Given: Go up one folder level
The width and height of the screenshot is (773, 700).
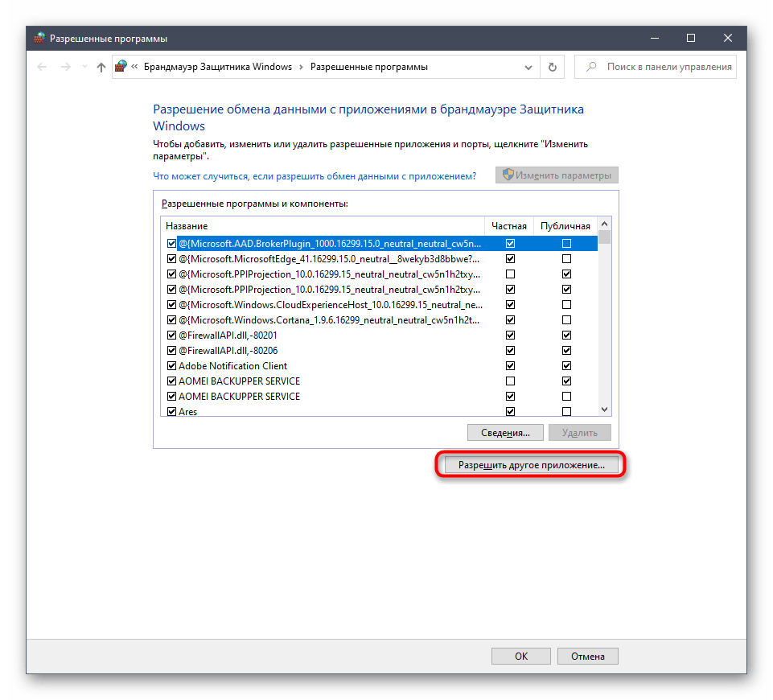Looking at the screenshot, I should (x=101, y=68).
